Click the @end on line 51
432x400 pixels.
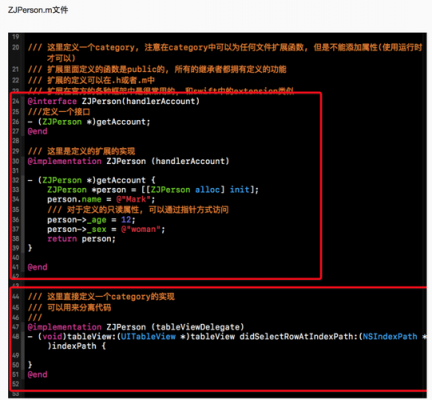(38, 374)
